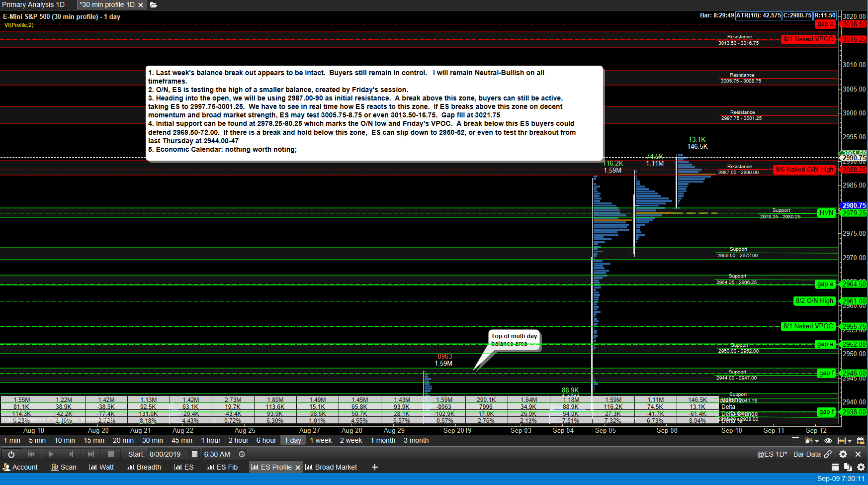Viewport: 868px width, 485px height.
Task: Click the @ES 1D* symbol label
Action: (x=772, y=454)
